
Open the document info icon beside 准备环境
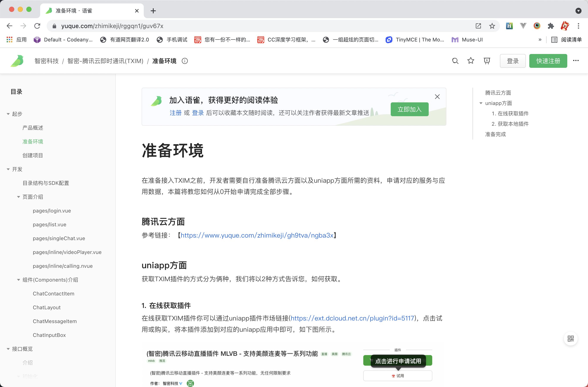point(185,61)
